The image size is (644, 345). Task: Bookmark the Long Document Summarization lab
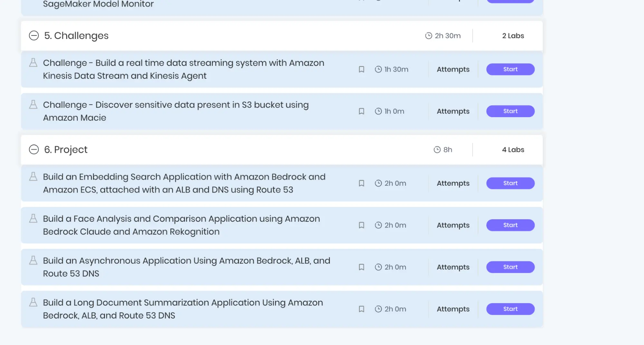point(361,309)
